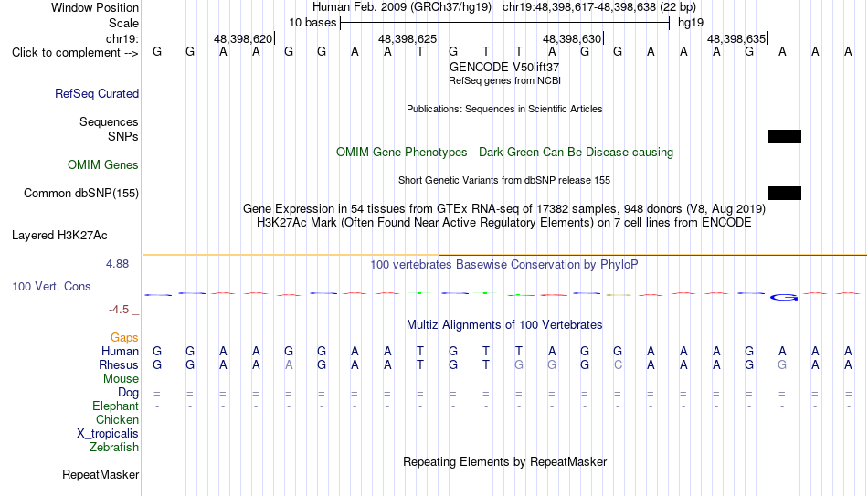Open the 100 Vert. Cons track label
Viewport: 868px width, 496px height.
coord(51,286)
